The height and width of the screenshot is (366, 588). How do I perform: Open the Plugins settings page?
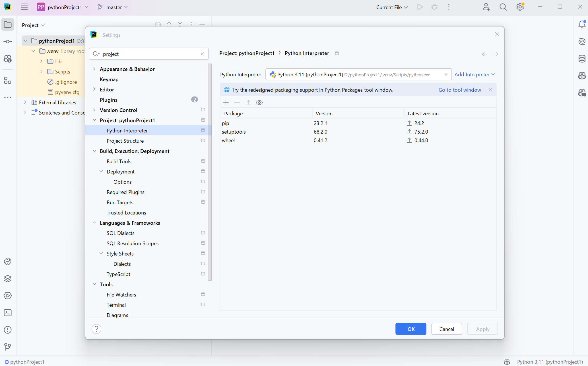(x=109, y=100)
